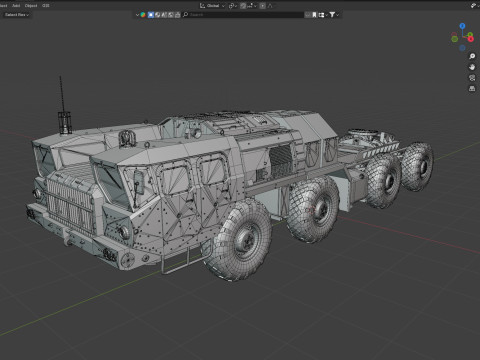The width and height of the screenshot is (480, 360).
Task: Select the antenna on the cab roof
Action: coord(64,105)
